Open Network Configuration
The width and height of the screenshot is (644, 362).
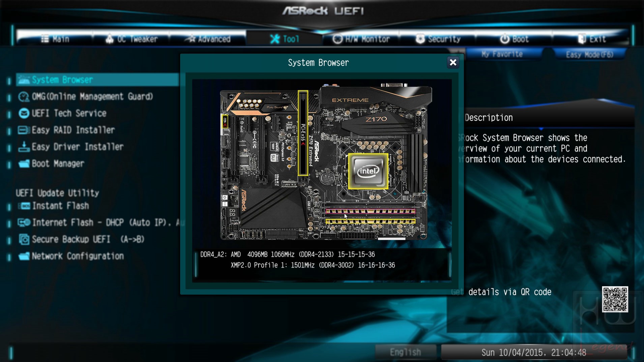[x=78, y=256]
